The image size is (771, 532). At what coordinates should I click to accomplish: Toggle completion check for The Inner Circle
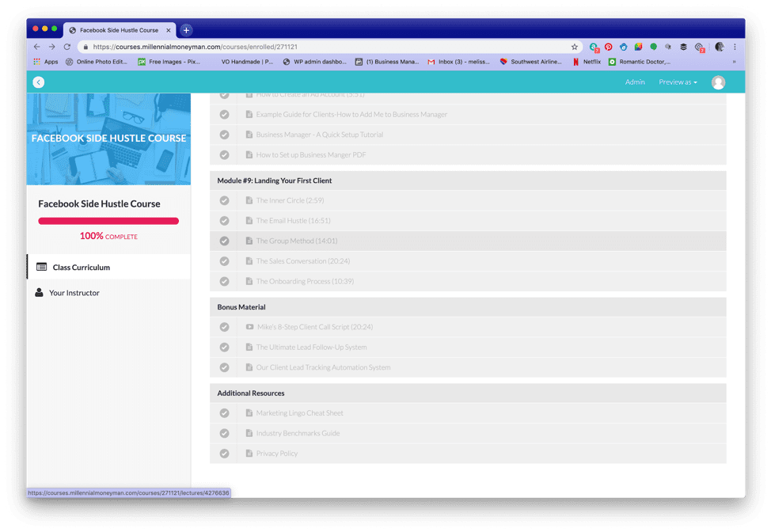pos(224,200)
